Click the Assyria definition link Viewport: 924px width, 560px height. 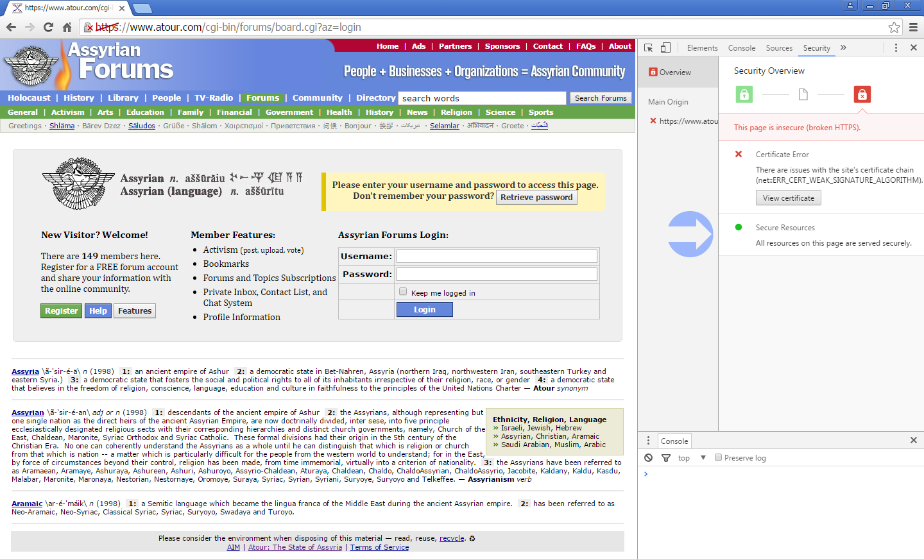tap(25, 371)
